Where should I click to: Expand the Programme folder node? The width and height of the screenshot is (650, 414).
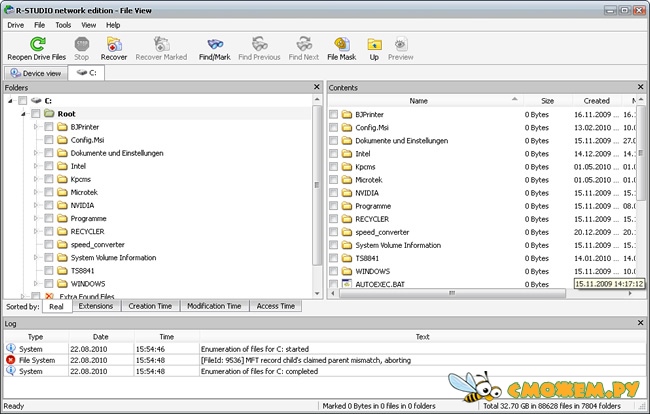click(36, 218)
